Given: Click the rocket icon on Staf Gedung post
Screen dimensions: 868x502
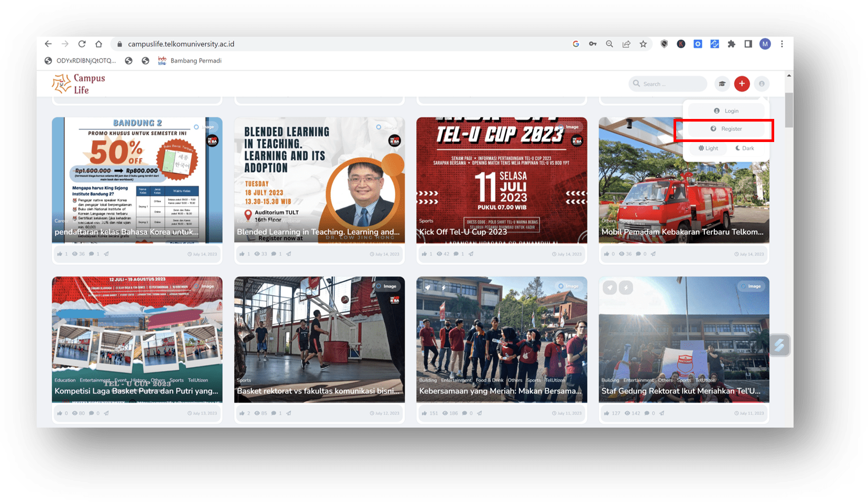Looking at the screenshot, I should (610, 288).
